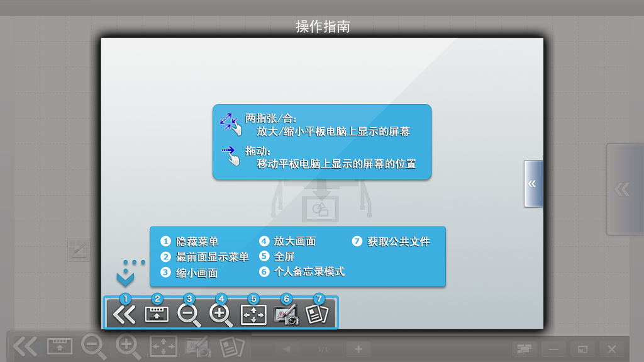Open get public files icon in highlighted toolbar
Image resolution: width=644 pixels, height=362 pixels.
pyautogui.click(x=318, y=314)
